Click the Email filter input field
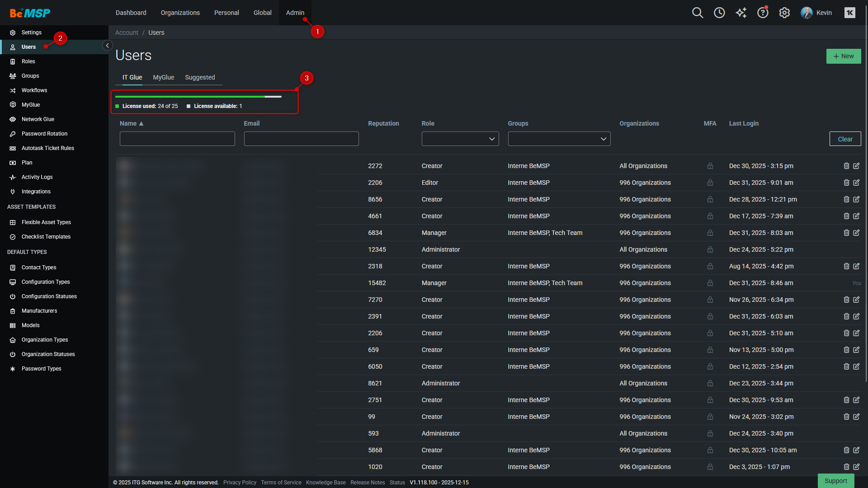This screenshot has height=488, width=868. pyautogui.click(x=301, y=139)
